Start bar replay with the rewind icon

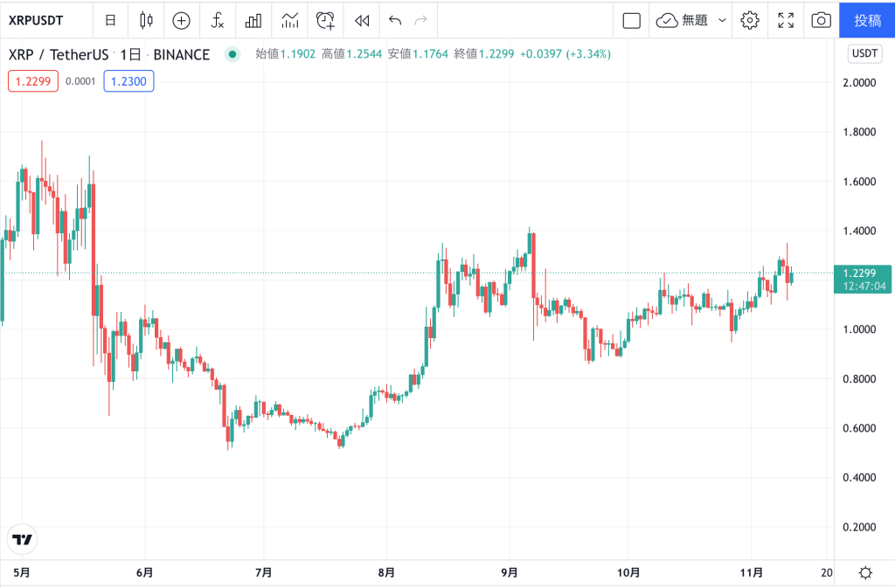361,20
